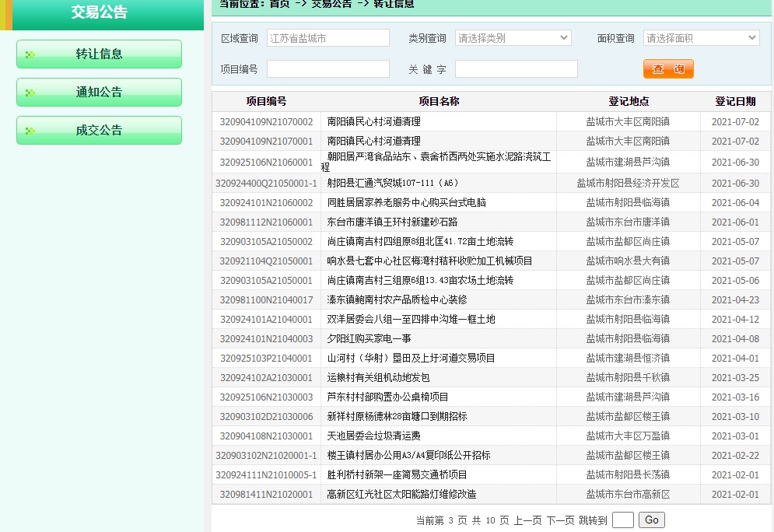Open the 类别查询 category dropdown
Image resolution: width=774 pixels, height=532 pixels.
point(513,38)
